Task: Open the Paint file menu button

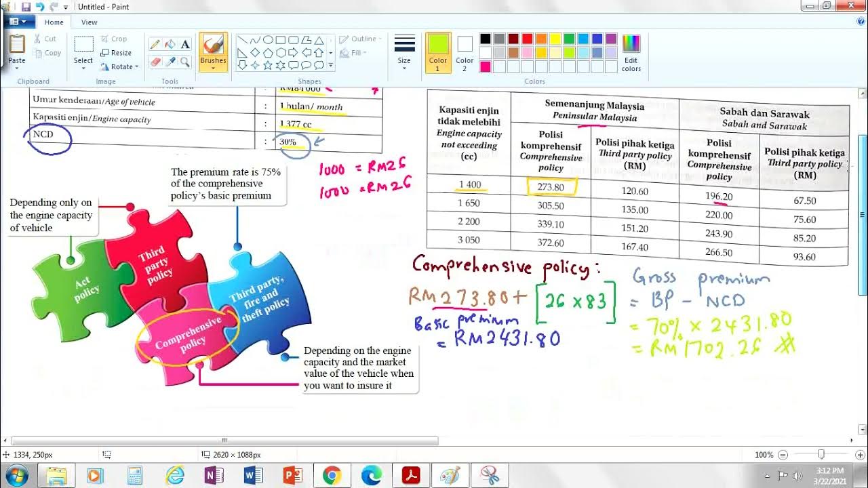Action: click(18, 22)
